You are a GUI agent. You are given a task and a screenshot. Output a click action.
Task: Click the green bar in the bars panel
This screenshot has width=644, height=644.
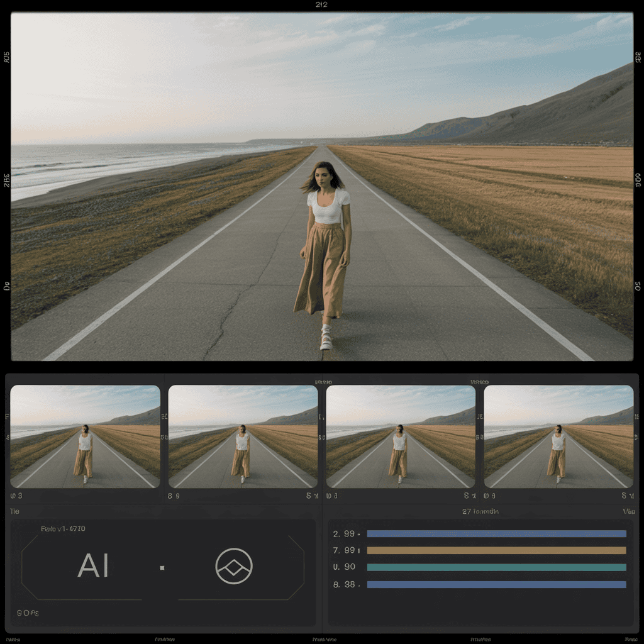(496, 567)
